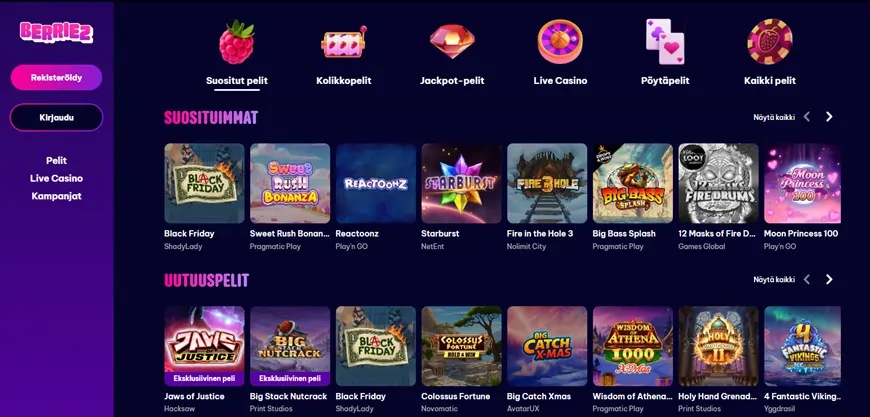
Task: Advance the Uutuuspelit carousel to the right
Action: point(829,279)
